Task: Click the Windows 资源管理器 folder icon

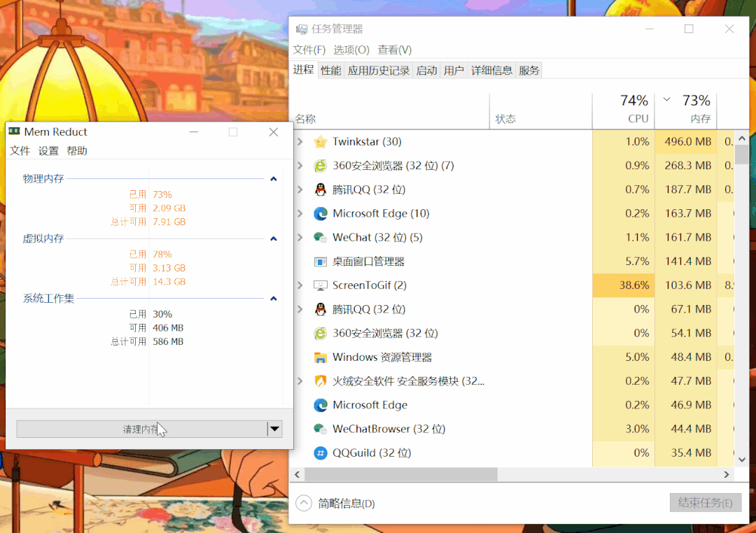Action: [320, 357]
